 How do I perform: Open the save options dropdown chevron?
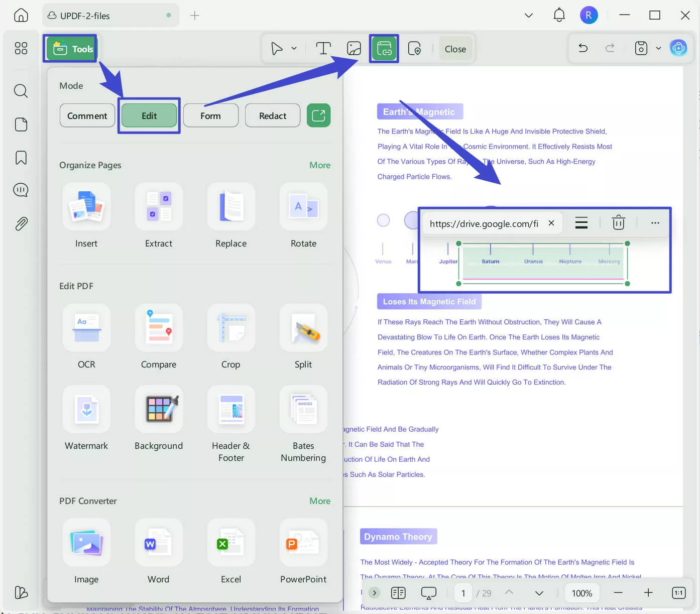tap(659, 48)
